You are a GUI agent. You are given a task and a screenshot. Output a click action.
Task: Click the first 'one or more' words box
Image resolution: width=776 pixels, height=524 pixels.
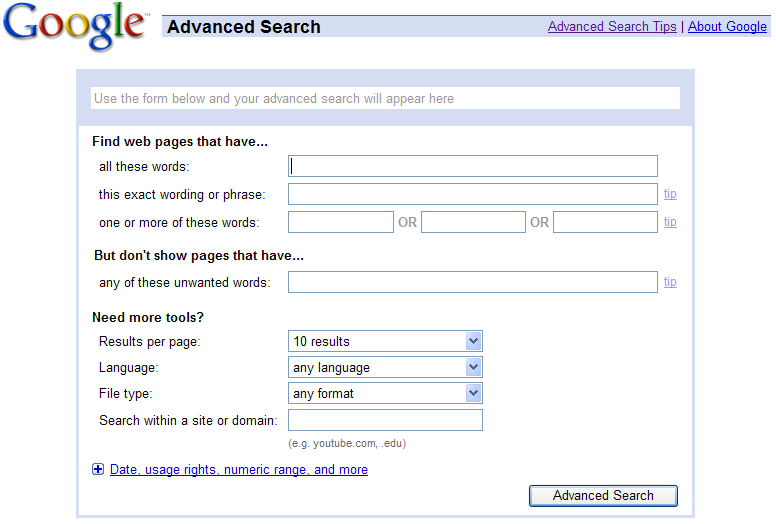340,222
